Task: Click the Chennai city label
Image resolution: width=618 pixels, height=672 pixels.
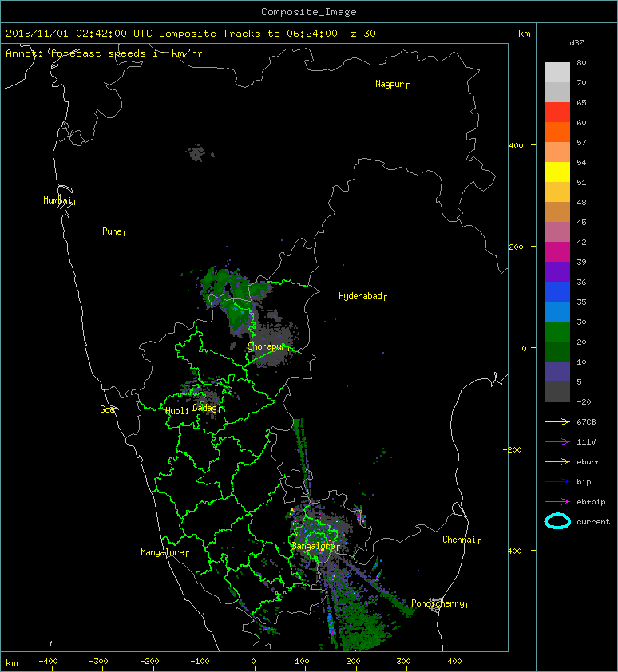Action: 459,540
